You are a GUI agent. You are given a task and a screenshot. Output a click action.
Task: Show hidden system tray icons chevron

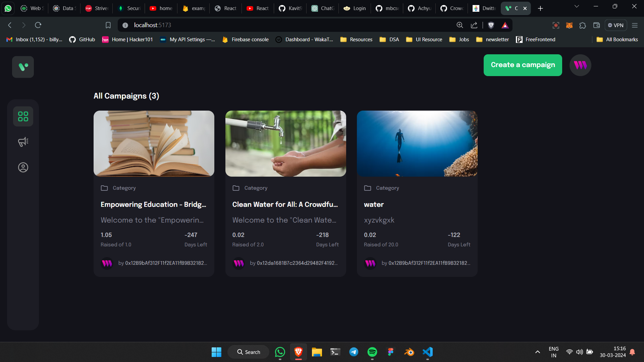tap(537, 352)
